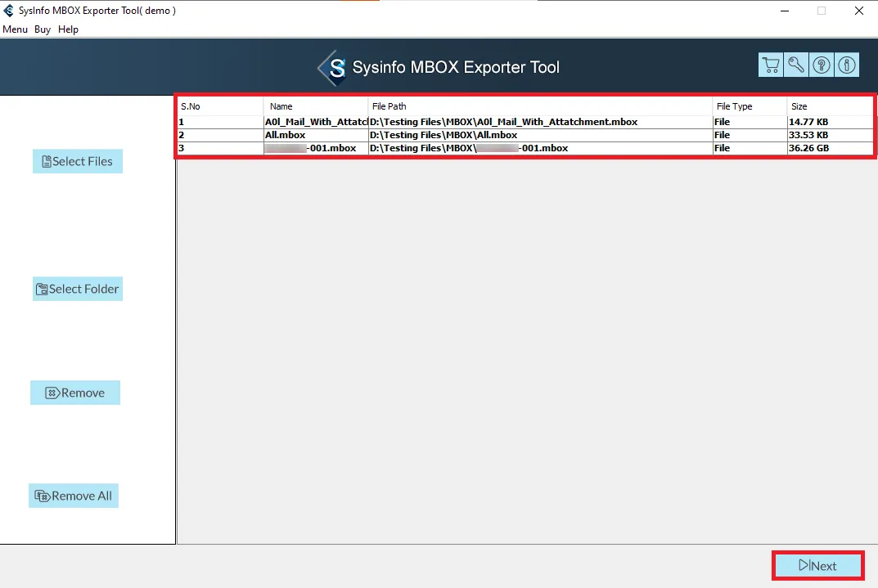The image size is (878, 588).
Task: Click the 14.77 KB size cell
Action: (830, 122)
